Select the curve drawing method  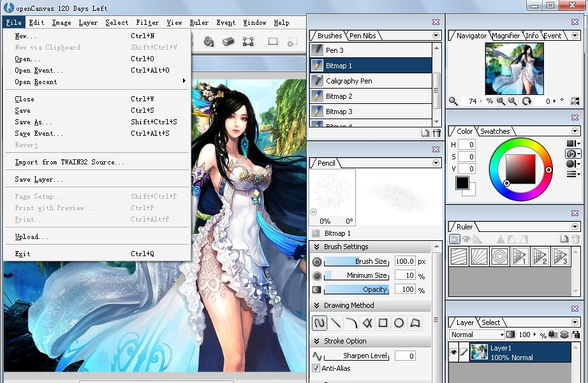351,323
